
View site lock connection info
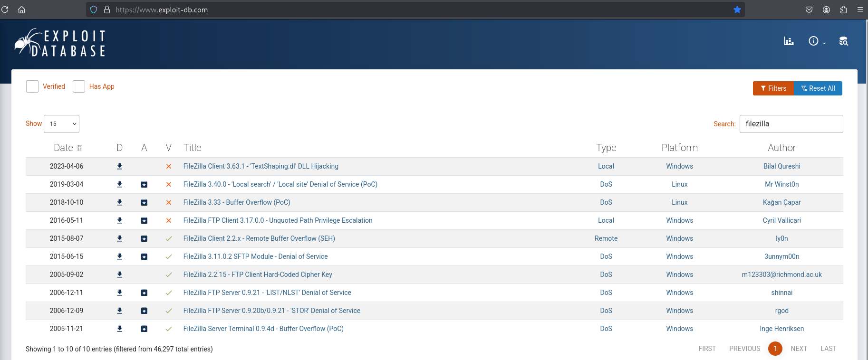coord(107,9)
